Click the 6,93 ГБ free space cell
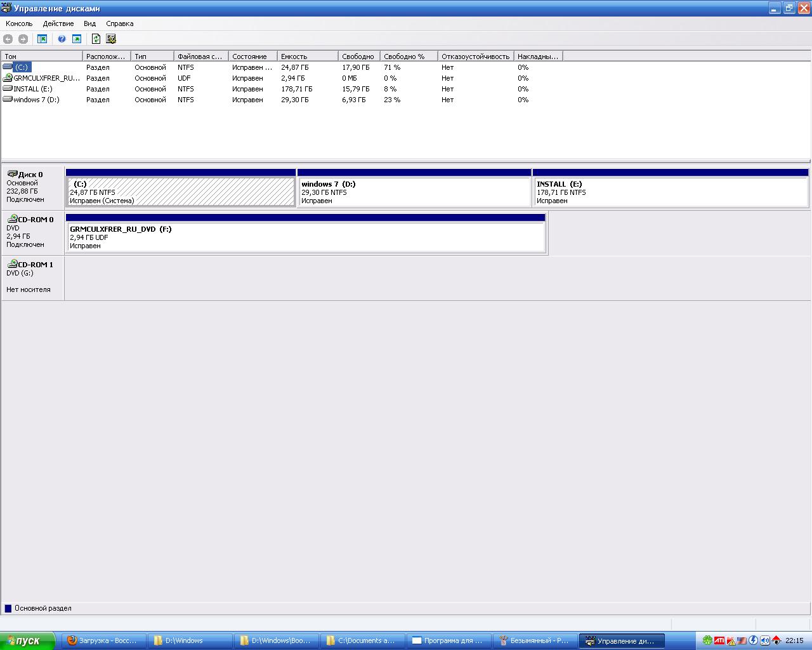 (353, 100)
